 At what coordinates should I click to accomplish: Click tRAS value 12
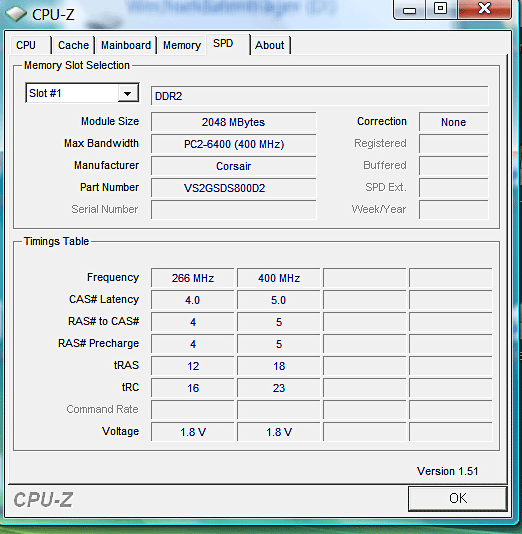(x=193, y=366)
